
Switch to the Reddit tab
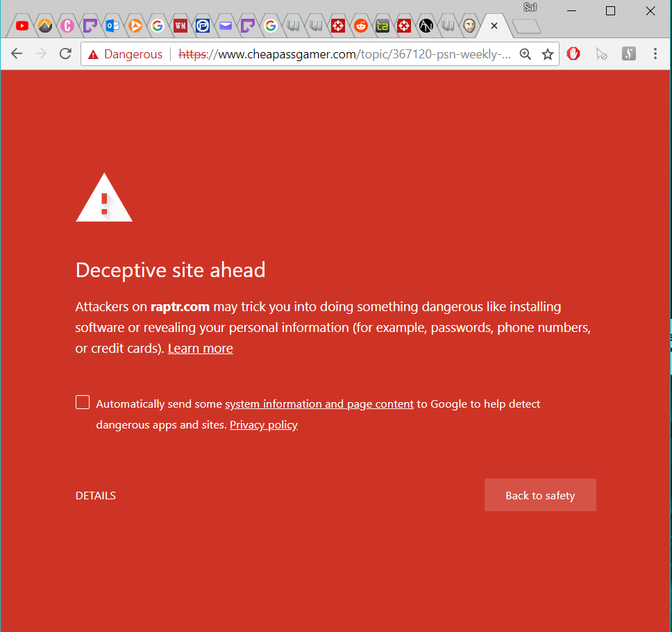tap(361, 26)
